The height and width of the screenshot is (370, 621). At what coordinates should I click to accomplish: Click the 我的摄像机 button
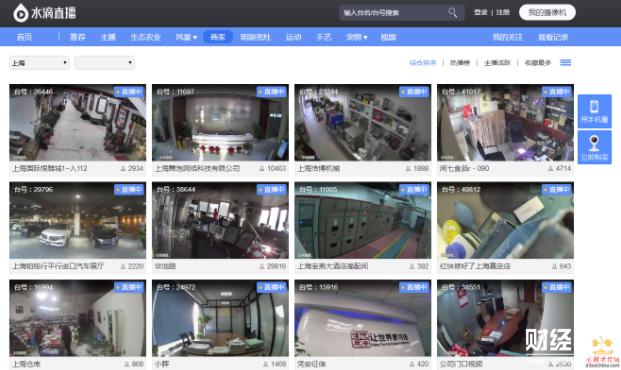[x=547, y=12]
